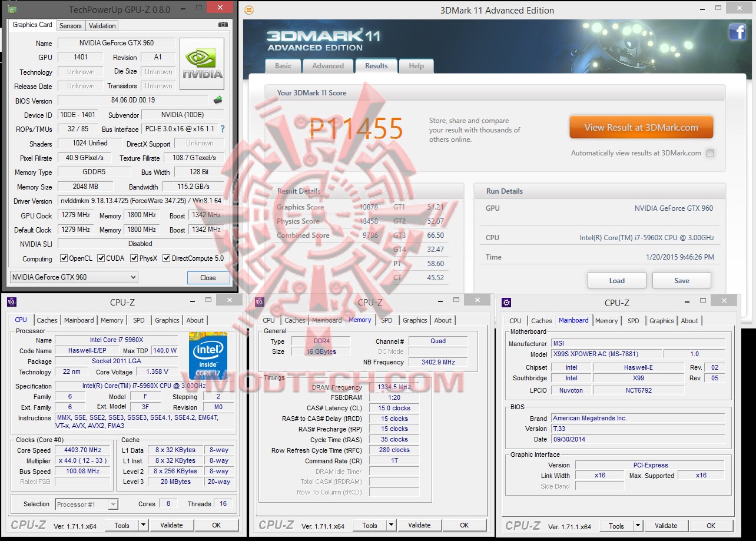Click OK in the CPU-Z memory timings window

click(465, 525)
